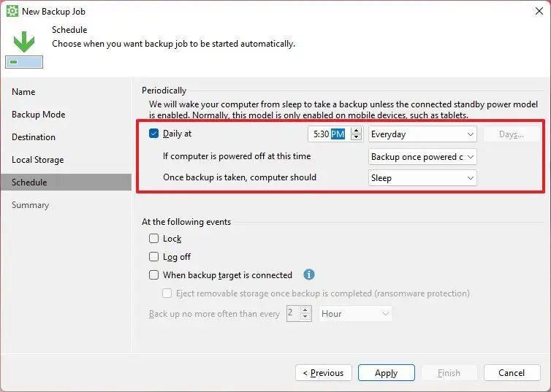
Task: Click the blue info icon beside backup target
Action: 309,274
